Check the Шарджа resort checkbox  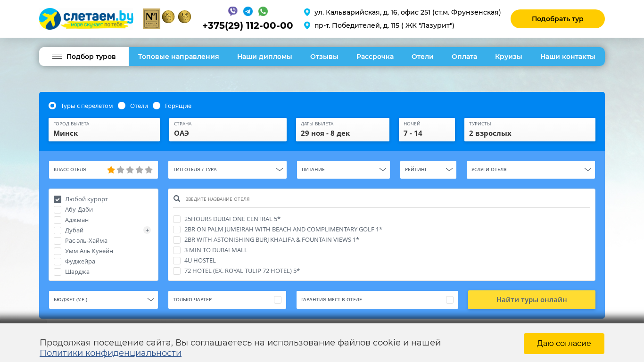pos(58,272)
